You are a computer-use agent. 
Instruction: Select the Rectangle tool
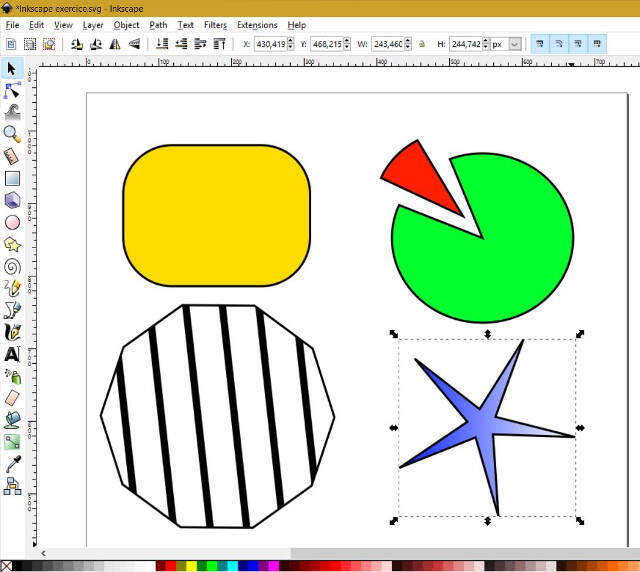pos(12,178)
